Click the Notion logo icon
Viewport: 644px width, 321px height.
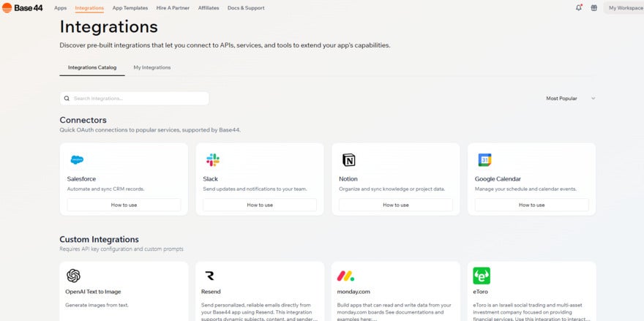pyautogui.click(x=348, y=159)
